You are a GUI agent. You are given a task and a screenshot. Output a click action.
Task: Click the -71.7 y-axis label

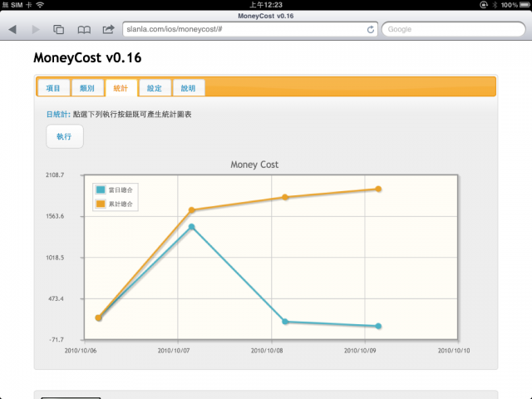[x=57, y=340]
